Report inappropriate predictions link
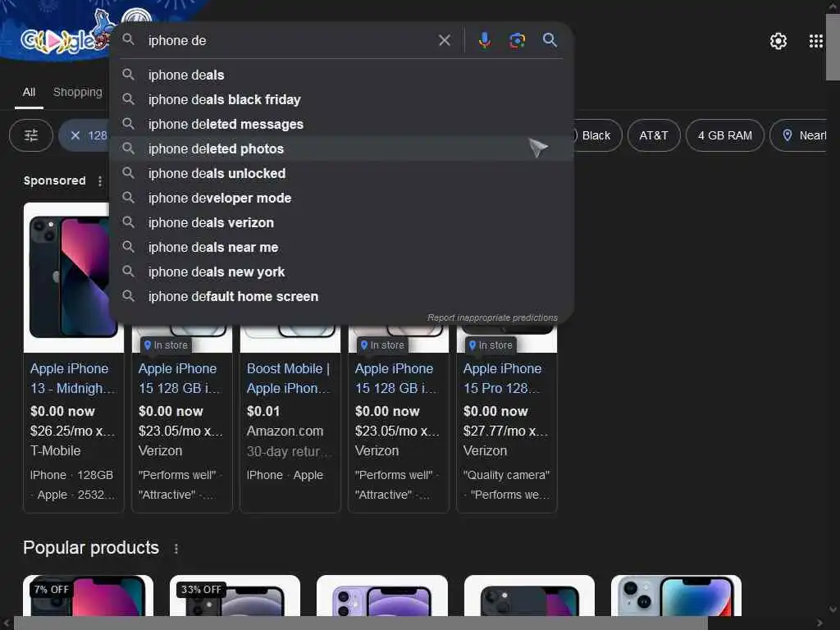 tap(492, 317)
